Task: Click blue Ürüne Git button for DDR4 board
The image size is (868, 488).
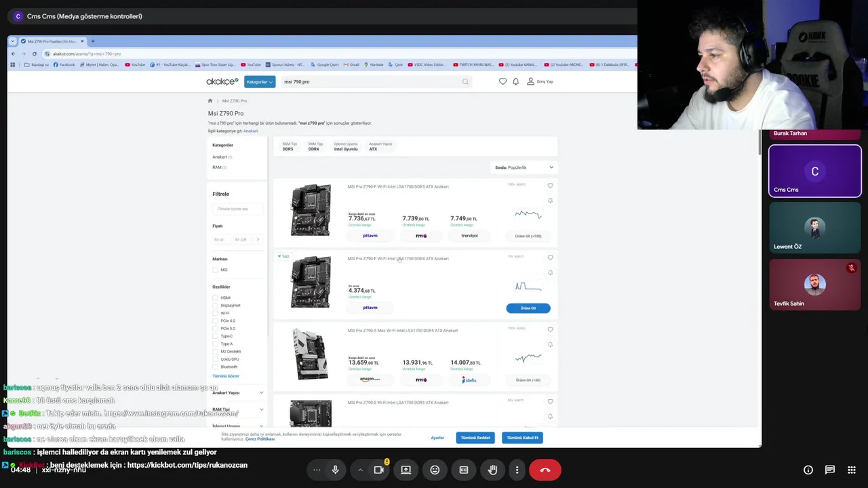Action: point(528,308)
